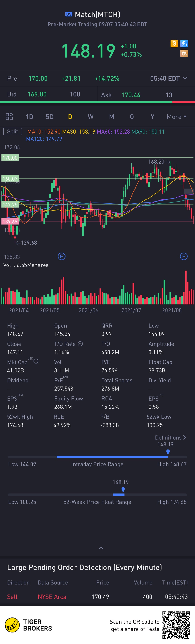Open the chart layout grid icon
The image size is (195, 644).
pyautogui.click(x=9, y=117)
